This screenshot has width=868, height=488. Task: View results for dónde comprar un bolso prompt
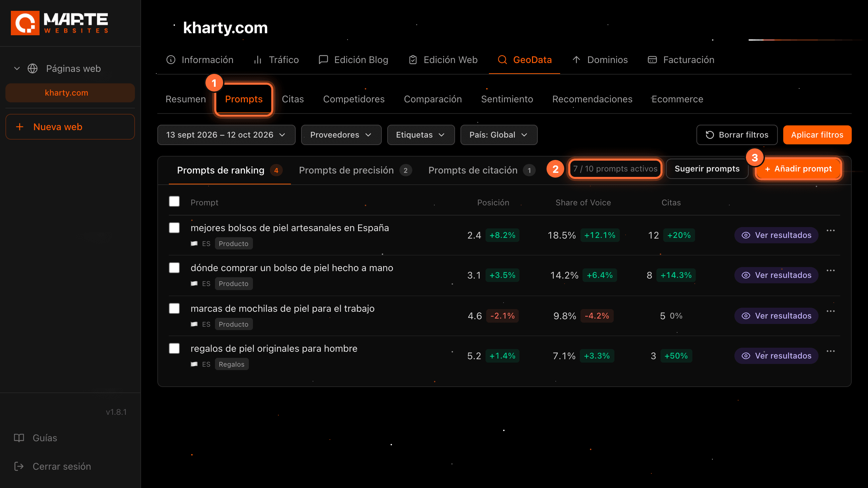pyautogui.click(x=776, y=275)
